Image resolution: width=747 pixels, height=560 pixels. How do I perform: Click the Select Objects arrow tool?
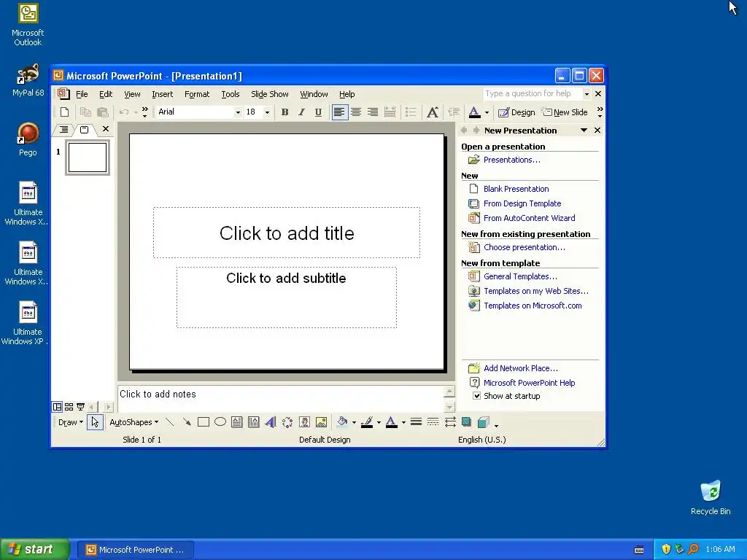point(95,422)
